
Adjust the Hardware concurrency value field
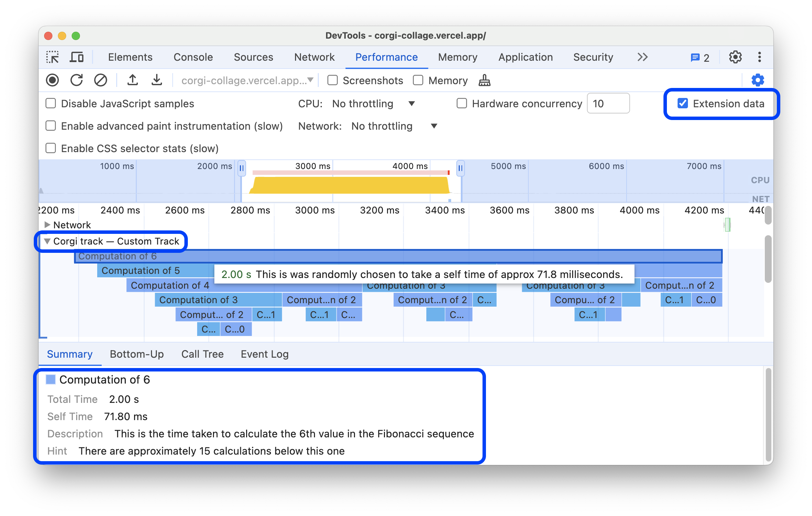pos(608,104)
